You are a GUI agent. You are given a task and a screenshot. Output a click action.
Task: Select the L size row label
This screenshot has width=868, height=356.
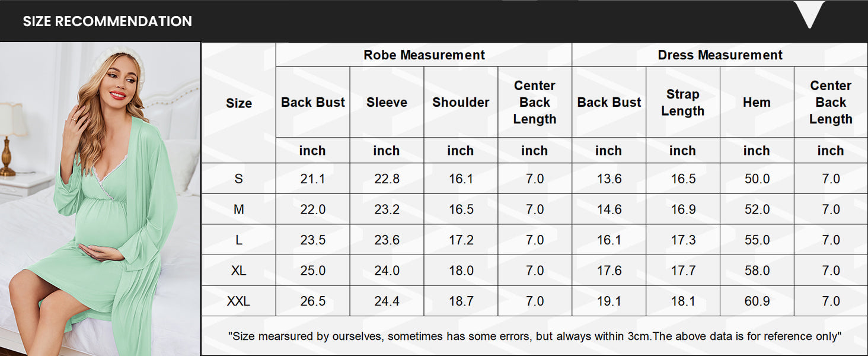pyautogui.click(x=239, y=240)
